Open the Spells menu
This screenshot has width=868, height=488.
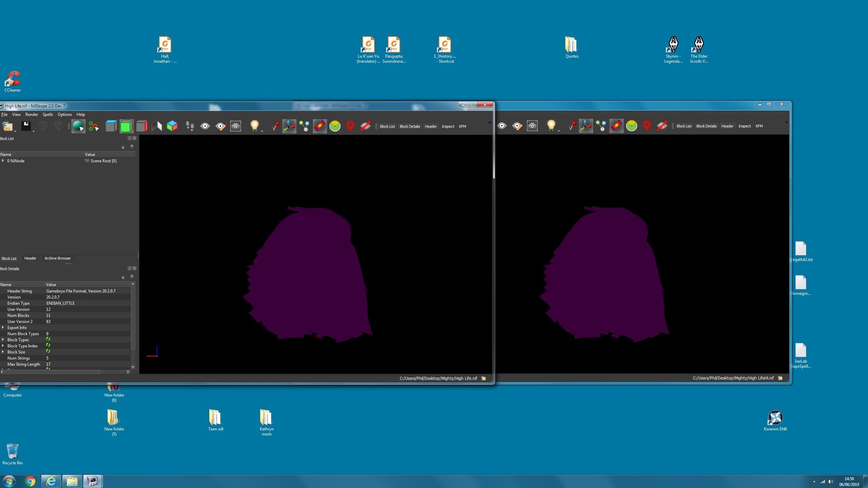47,114
